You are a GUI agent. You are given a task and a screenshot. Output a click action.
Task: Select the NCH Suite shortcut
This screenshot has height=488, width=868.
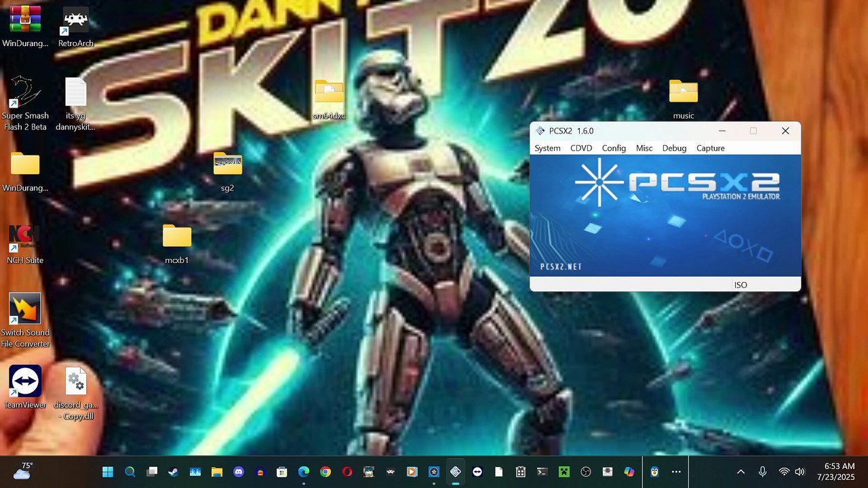coord(25,244)
